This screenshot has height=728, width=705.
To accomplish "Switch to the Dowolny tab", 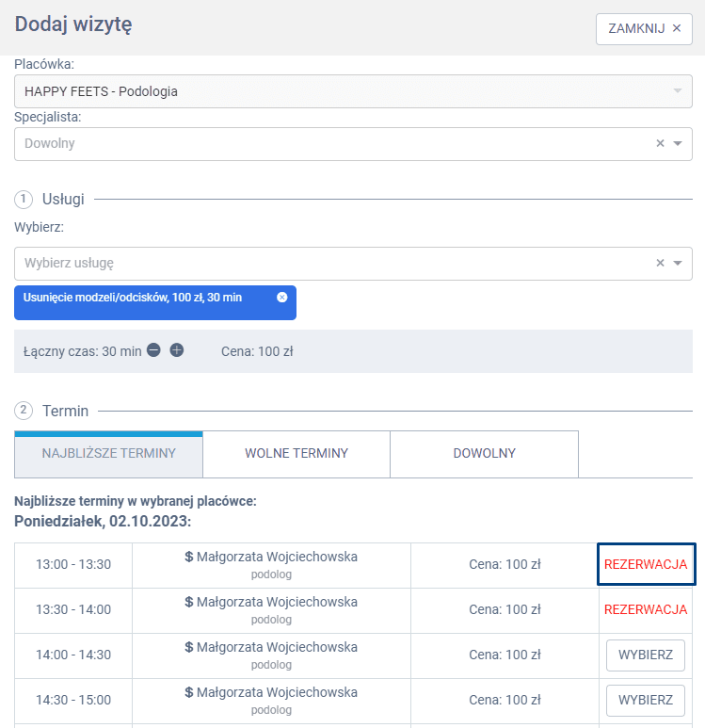I will 484,454.
